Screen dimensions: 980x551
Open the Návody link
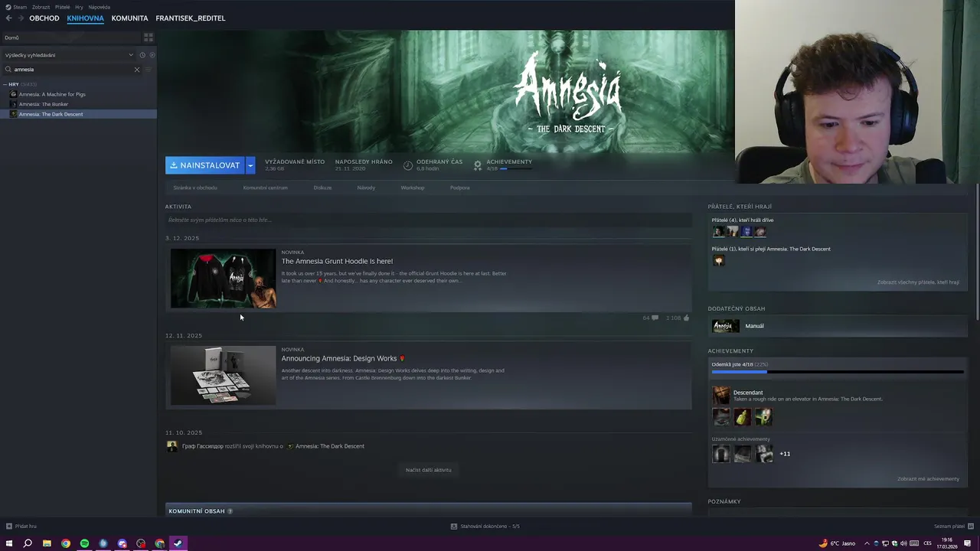(x=366, y=187)
